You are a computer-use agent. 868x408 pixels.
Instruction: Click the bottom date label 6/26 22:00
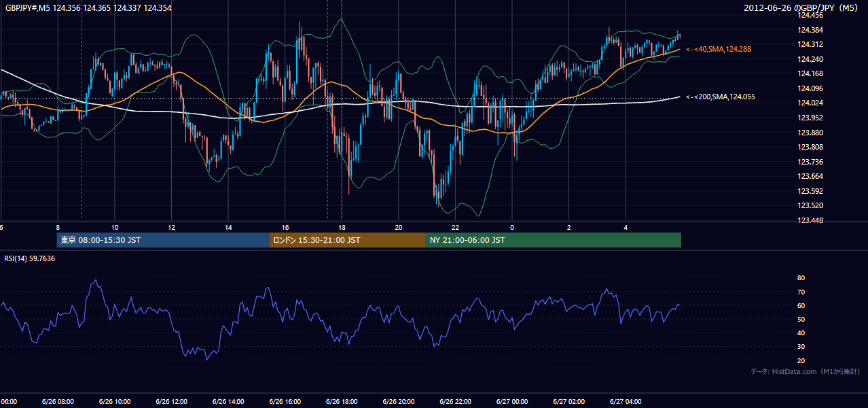(455, 402)
